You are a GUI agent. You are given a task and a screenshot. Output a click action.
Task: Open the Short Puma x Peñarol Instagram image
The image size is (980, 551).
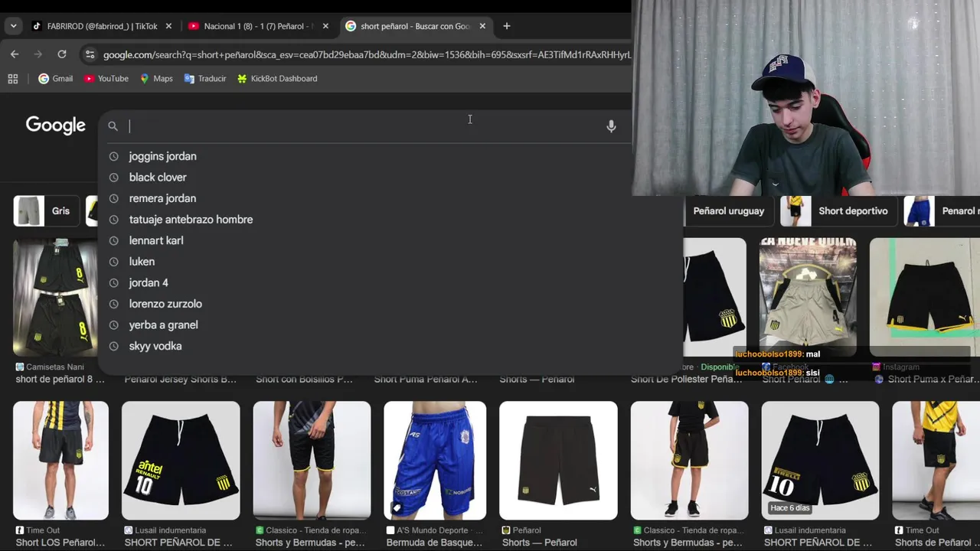tap(925, 297)
